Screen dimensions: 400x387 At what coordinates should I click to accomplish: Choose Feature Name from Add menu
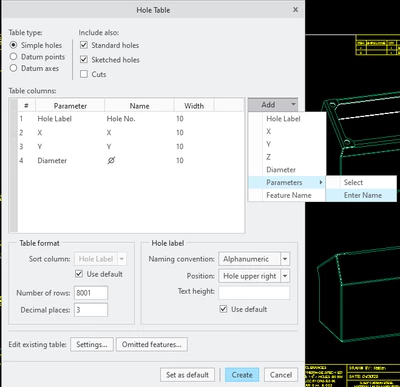pyautogui.click(x=289, y=195)
